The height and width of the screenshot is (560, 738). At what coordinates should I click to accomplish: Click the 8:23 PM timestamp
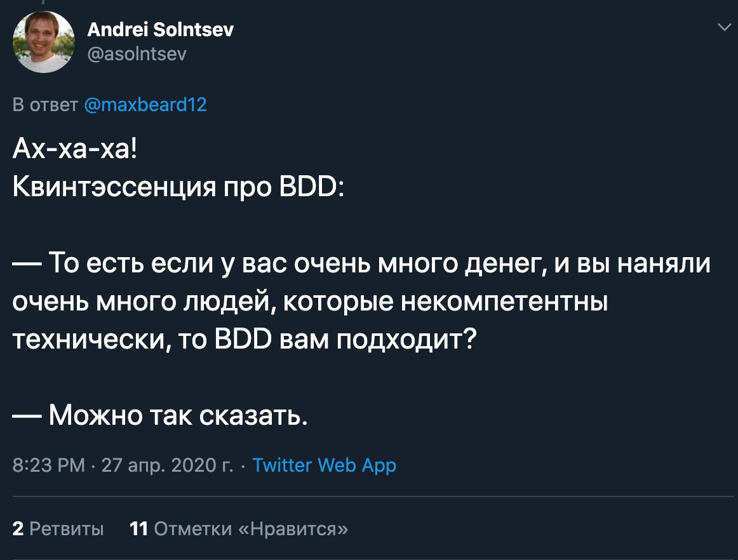tap(48, 465)
